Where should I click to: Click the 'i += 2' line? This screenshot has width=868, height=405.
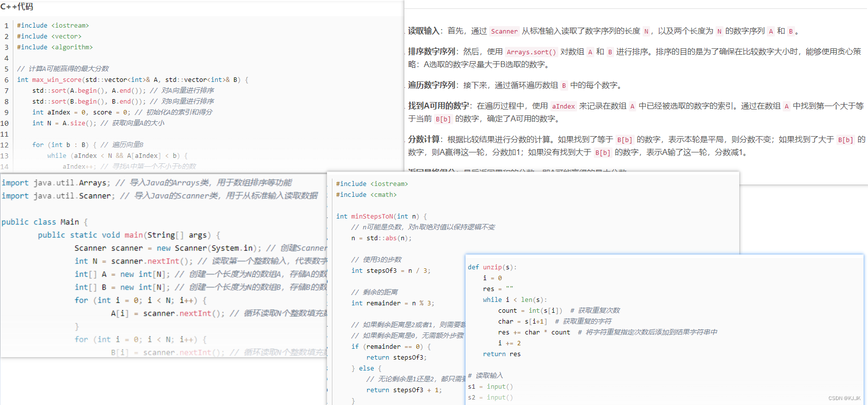click(x=509, y=343)
